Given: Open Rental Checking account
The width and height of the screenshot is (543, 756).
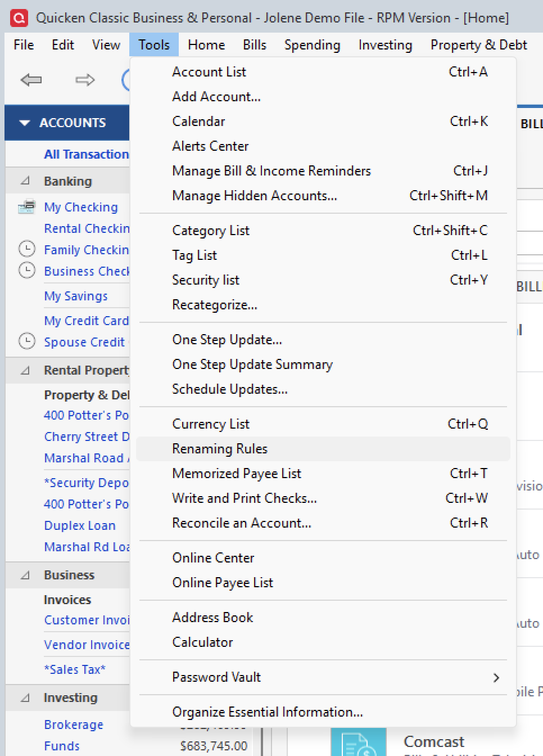Looking at the screenshot, I should [87, 228].
